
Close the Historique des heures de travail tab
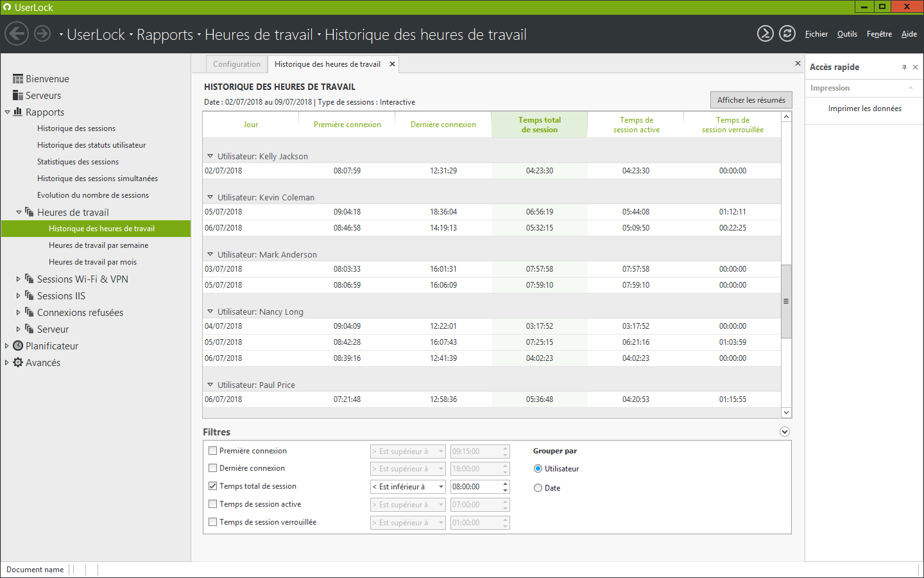coord(392,64)
